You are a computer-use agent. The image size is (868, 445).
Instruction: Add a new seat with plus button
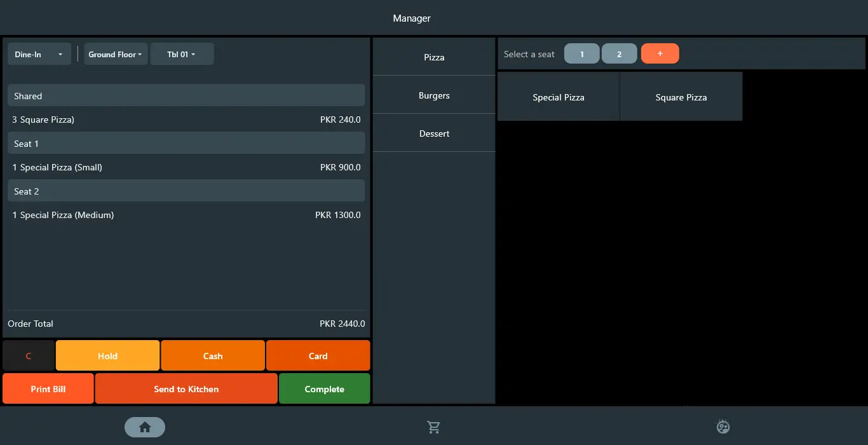point(660,54)
